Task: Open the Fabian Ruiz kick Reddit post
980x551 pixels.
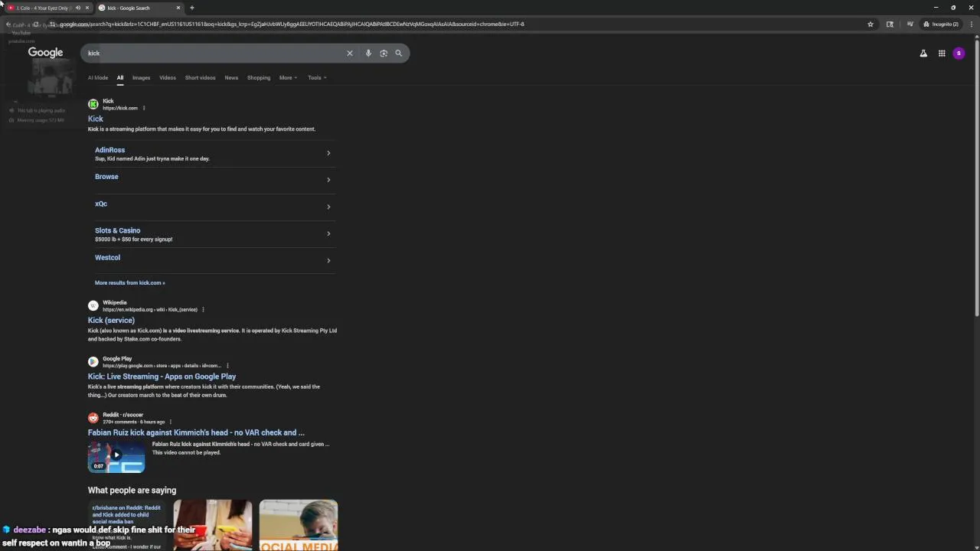Action: pos(196,432)
